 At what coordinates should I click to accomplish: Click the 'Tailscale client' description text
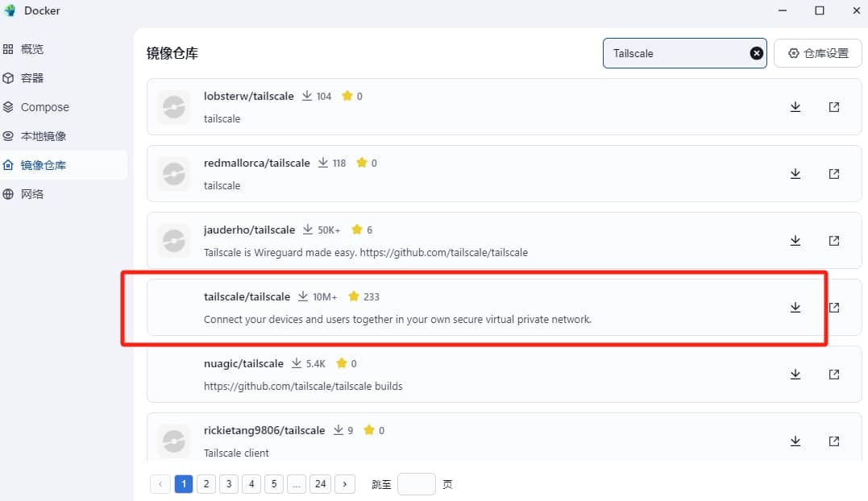click(236, 453)
